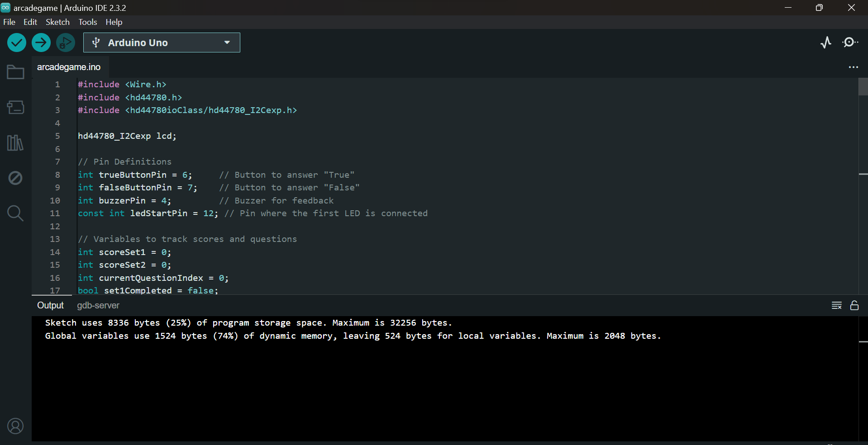Click the scoreSet1 = 0 line
The width and height of the screenshot is (868, 445).
point(124,252)
